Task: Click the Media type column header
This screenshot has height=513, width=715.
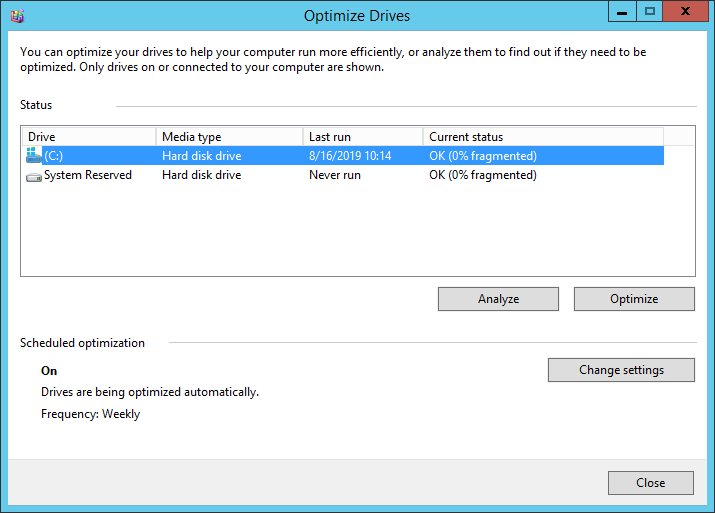Action: (x=229, y=137)
